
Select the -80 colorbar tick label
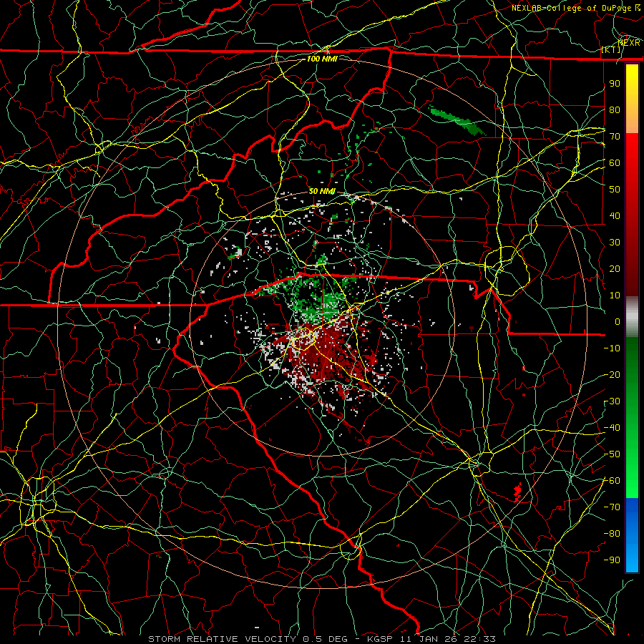click(x=612, y=534)
